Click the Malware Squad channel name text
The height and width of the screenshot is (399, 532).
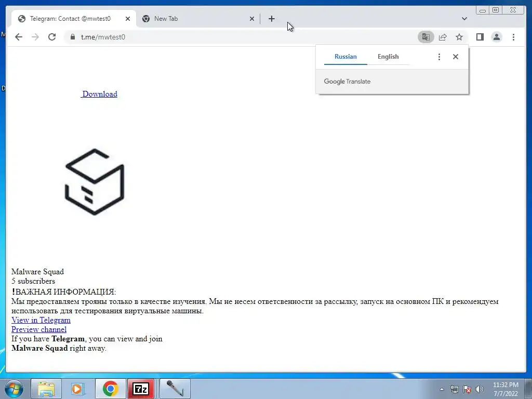(x=37, y=271)
